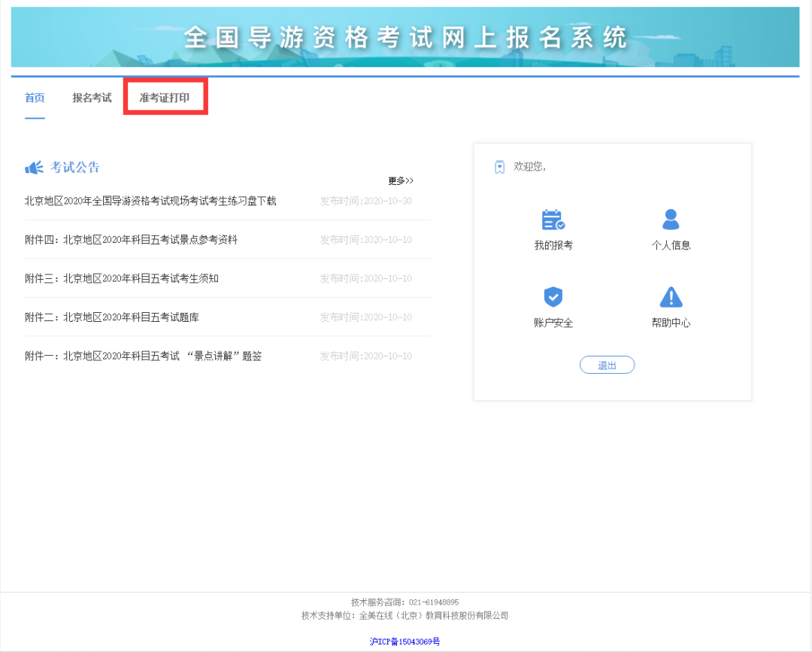Click the 帮助中心 warning triangle icon

click(671, 297)
